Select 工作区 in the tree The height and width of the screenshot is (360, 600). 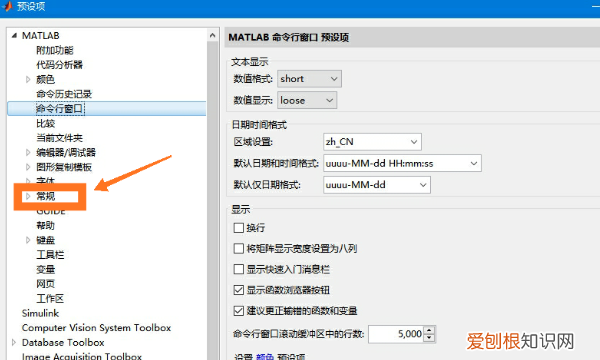click(x=50, y=298)
